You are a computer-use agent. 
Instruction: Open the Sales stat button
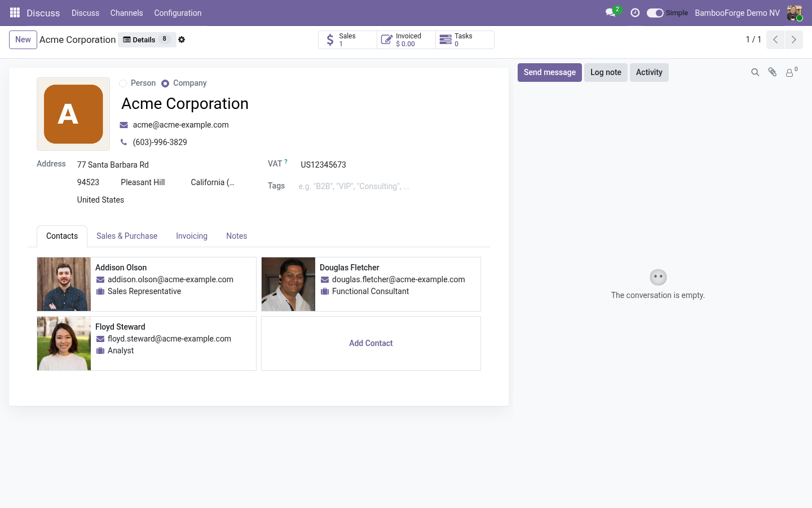(347, 40)
